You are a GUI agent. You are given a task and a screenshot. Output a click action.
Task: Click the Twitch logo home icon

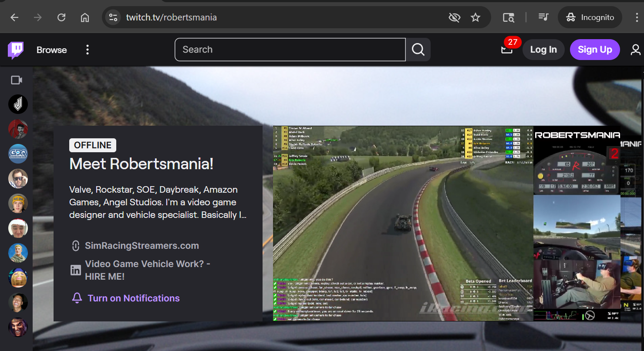(16, 50)
